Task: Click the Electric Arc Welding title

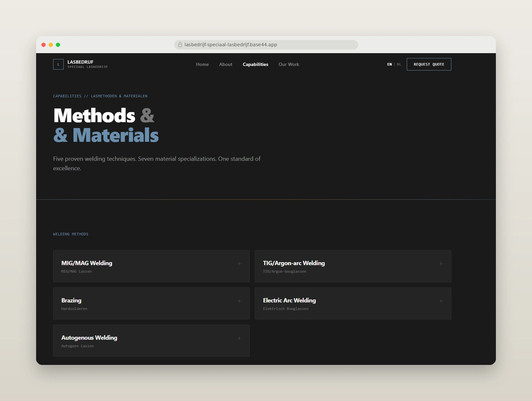Action: 289,301
